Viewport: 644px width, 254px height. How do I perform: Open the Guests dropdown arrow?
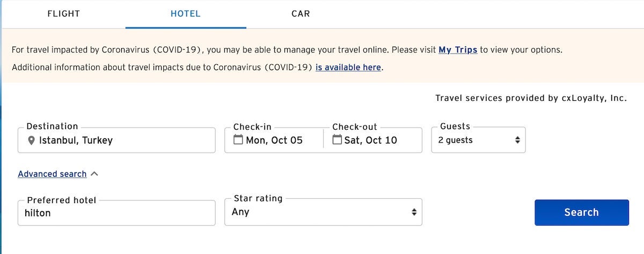517,140
